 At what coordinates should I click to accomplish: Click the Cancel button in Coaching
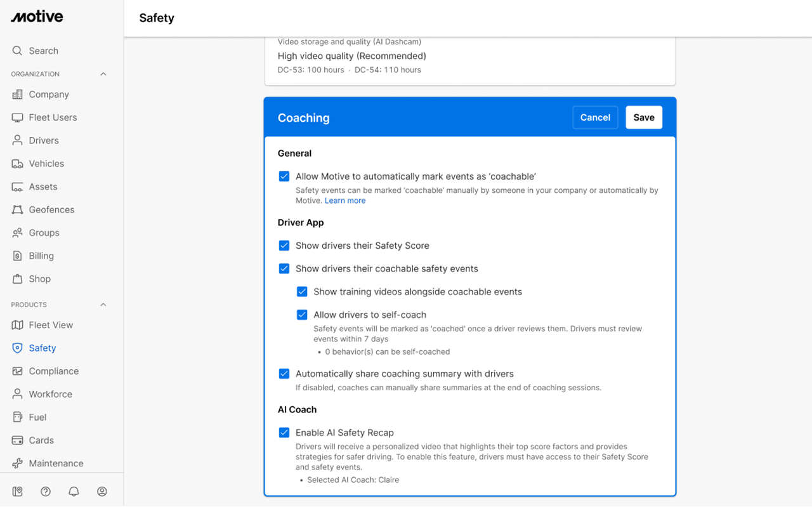595,117
